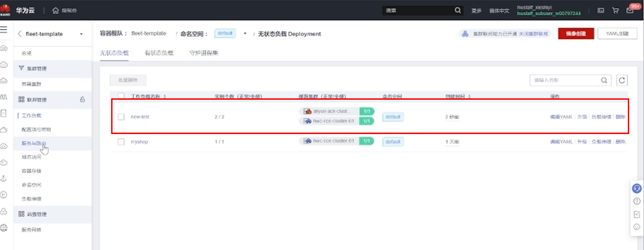This screenshot has width=644, height=250.
Task: Toggle the select-all checkbox in table header
Action: [121, 96]
